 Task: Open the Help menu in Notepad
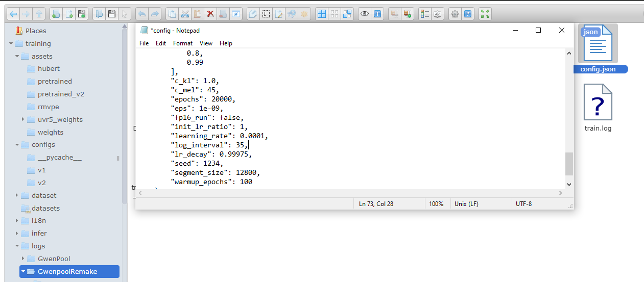click(x=226, y=43)
